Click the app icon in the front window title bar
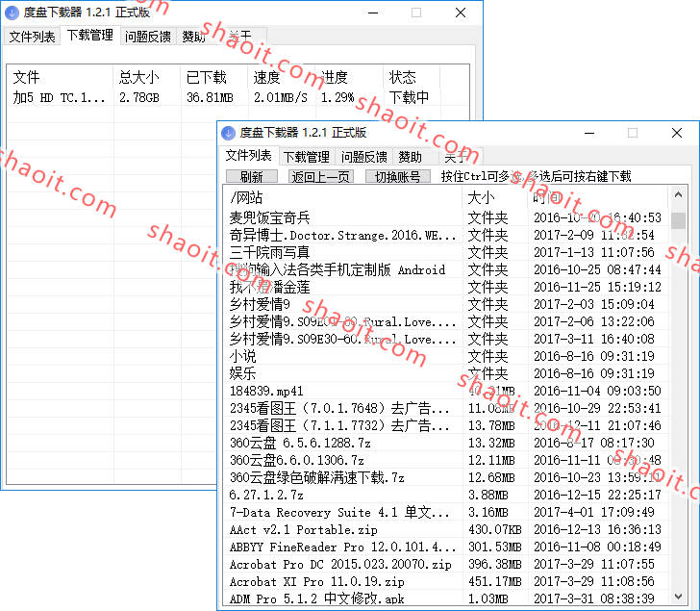The height and width of the screenshot is (611, 700). coord(228,133)
